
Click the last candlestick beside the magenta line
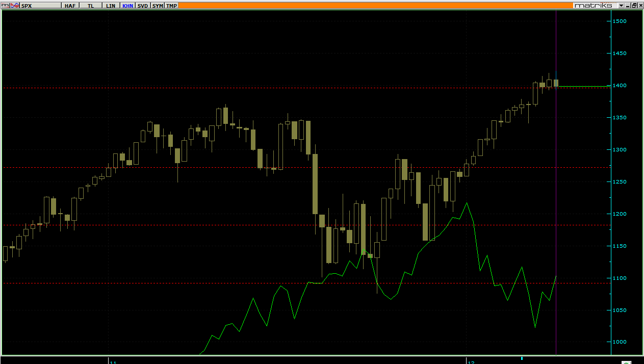[556, 83]
